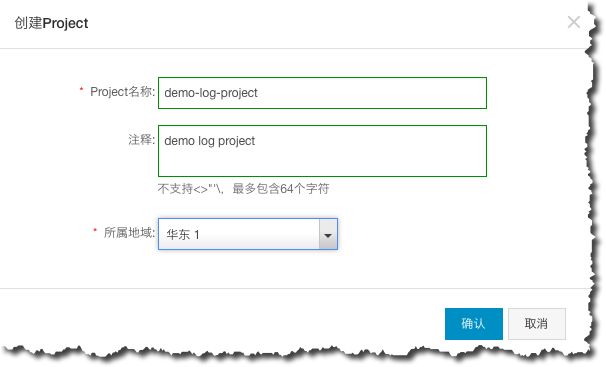Cancel the dialog using the 取消 button
The image size is (606, 367).
536,324
